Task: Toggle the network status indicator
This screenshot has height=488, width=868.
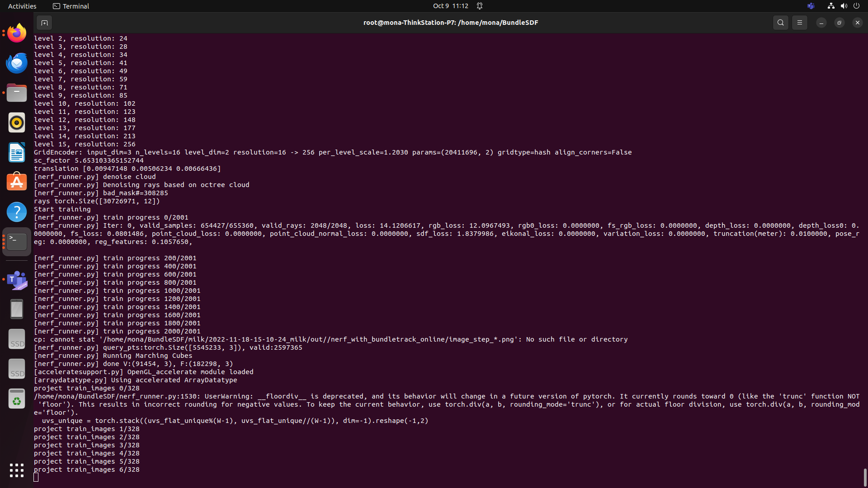Action: point(830,6)
